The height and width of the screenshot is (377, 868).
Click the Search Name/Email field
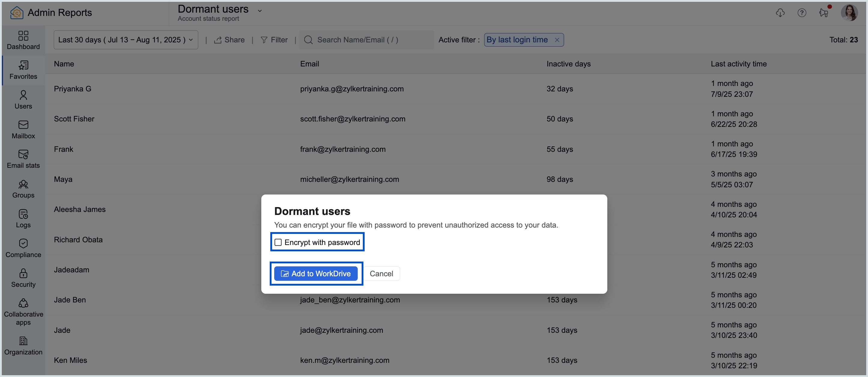point(367,40)
